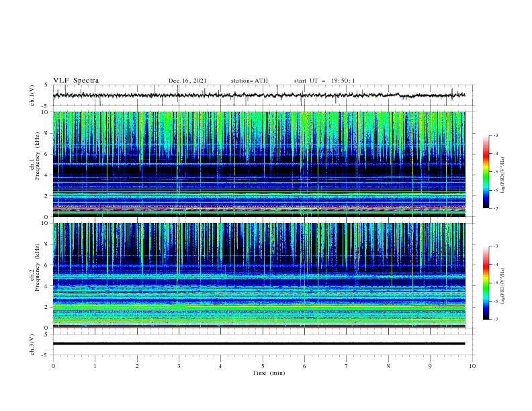Image resolution: width=532 pixels, height=411 pixels.
Task: Click the '5' tick on the time axis
Action: [263, 366]
